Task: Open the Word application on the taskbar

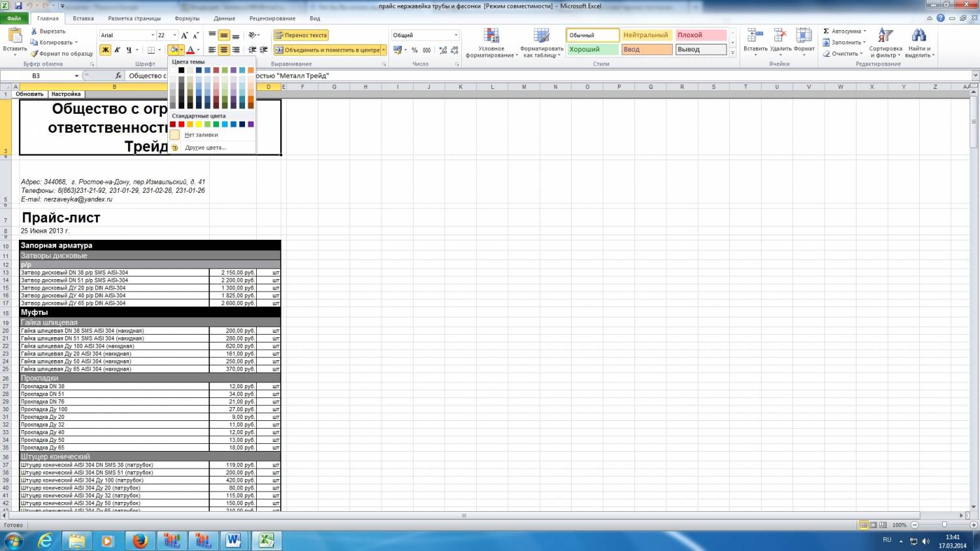Action: (234, 541)
